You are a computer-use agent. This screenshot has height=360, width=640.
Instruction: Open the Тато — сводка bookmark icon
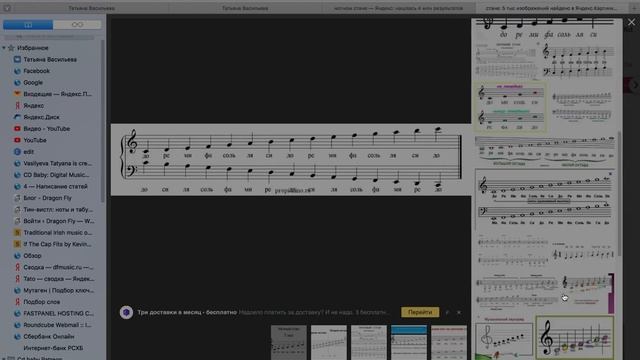point(17,279)
